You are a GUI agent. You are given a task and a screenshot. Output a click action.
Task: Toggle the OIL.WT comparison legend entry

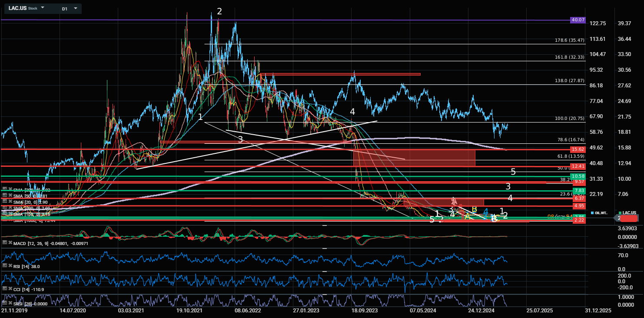601,212
